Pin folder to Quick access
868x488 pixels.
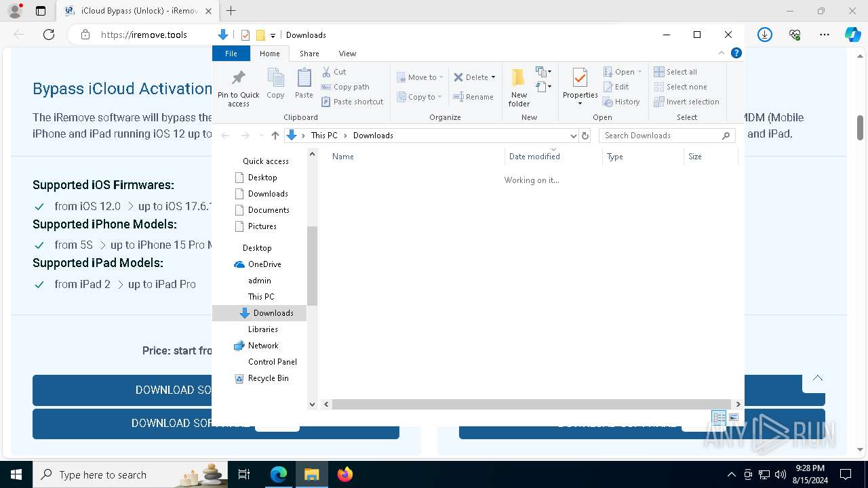click(238, 88)
